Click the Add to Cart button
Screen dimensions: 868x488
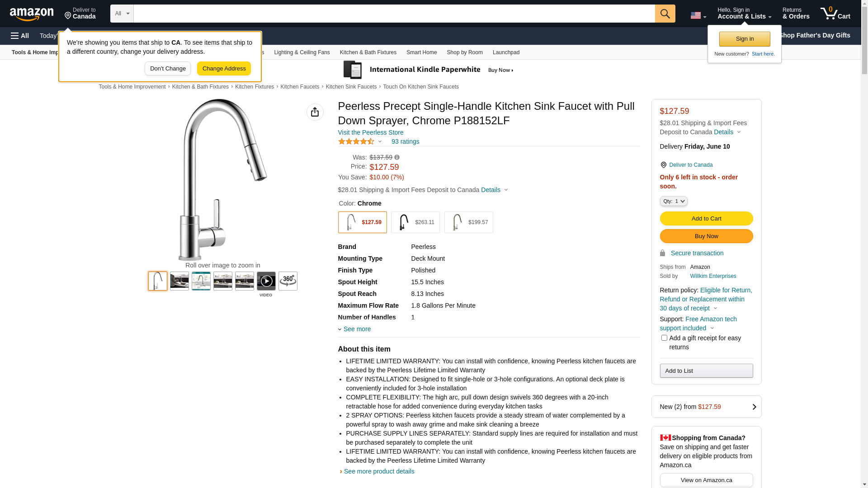pyautogui.click(x=706, y=219)
